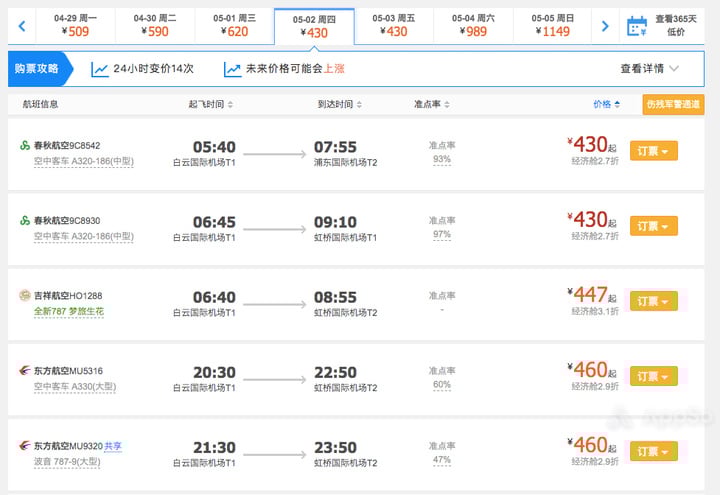Viewport: 720px width, 495px height.
Task: Select the 05-01 周三 ¥620 date tab
Action: pos(234,26)
